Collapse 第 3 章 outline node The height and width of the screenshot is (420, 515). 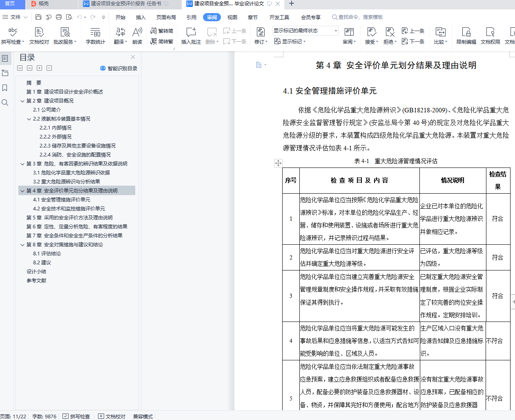click(x=22, y=164)
